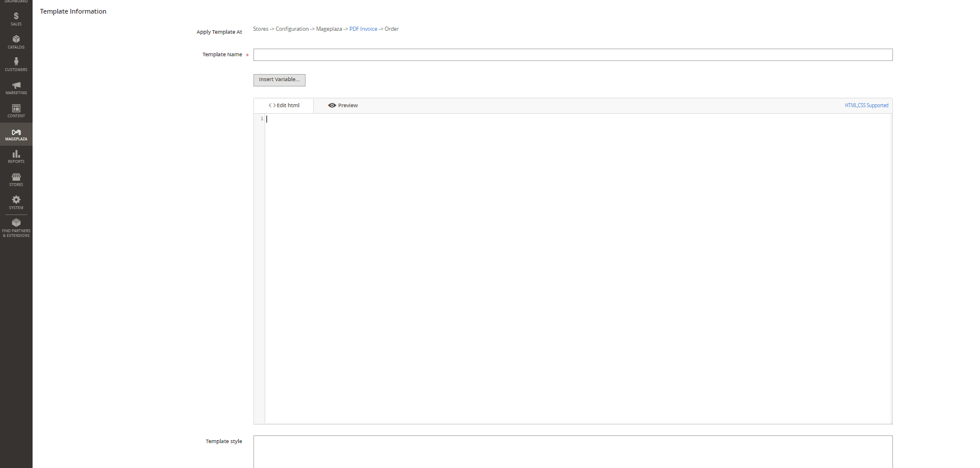Open the HTML,CSS Supported link
Viewport: 980px width, 468px height.
pyautogui.click(x=866, y=105)
